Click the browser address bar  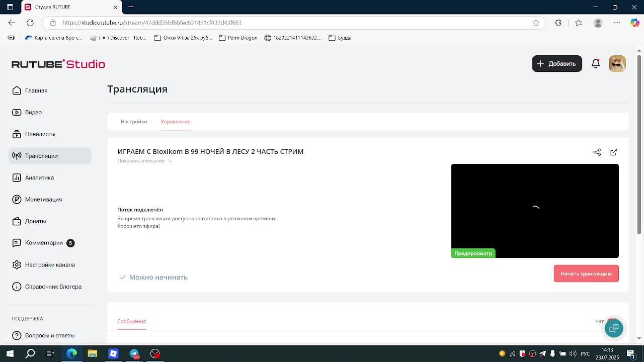[294, 23]
